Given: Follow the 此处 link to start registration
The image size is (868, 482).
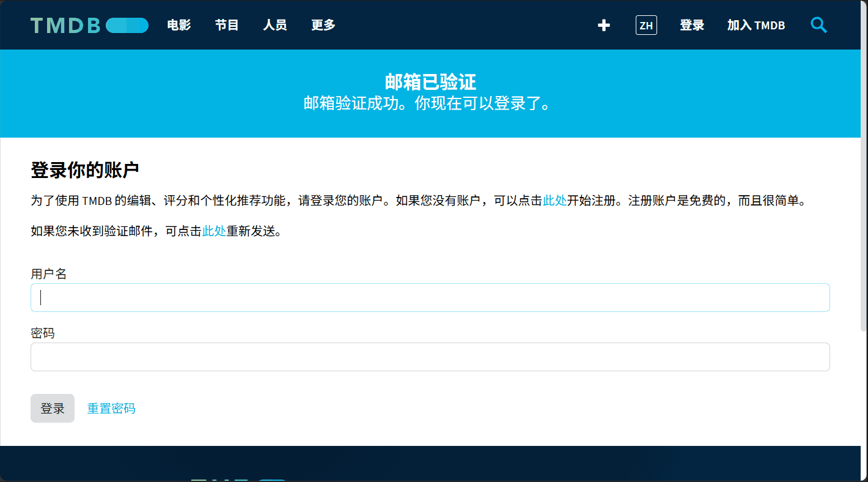Looking at the screenshot, I should point(555,201).
